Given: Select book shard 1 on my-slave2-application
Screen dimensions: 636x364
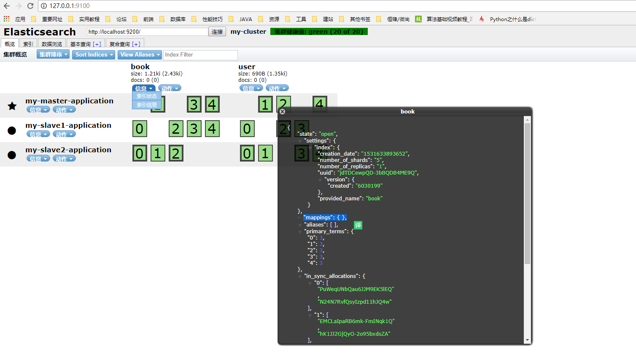Looking at the screenshot, I should point(158,153).
